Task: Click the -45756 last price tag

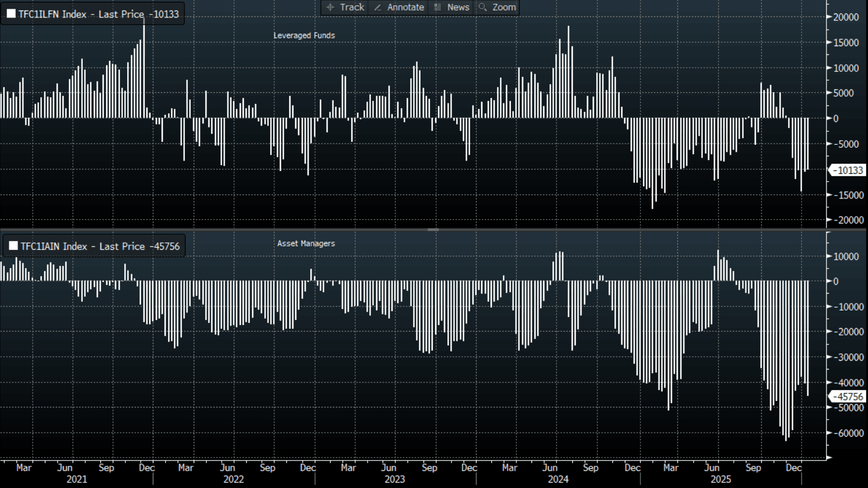Action: [848, 397]
